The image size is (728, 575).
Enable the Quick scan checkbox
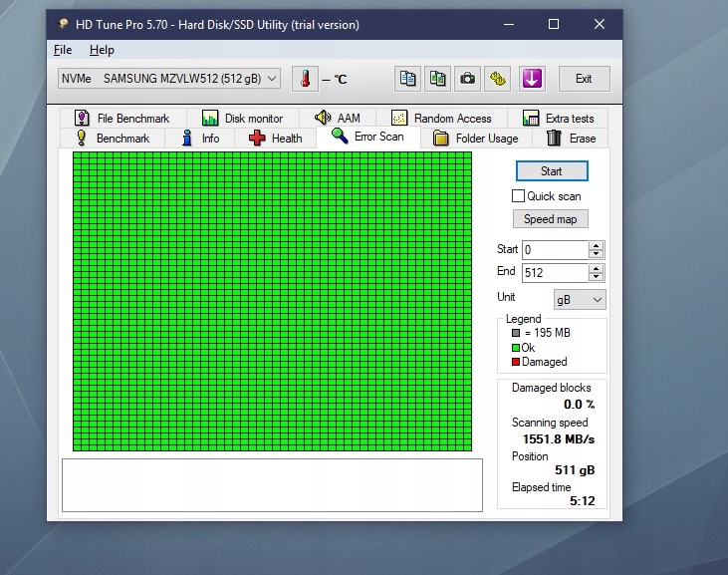[518, 196]
